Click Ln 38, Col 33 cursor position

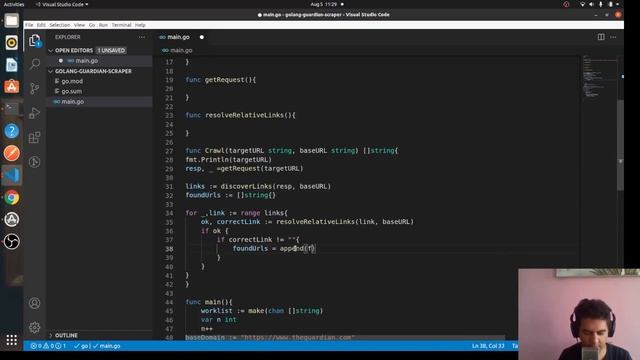[x=488, y=346]
